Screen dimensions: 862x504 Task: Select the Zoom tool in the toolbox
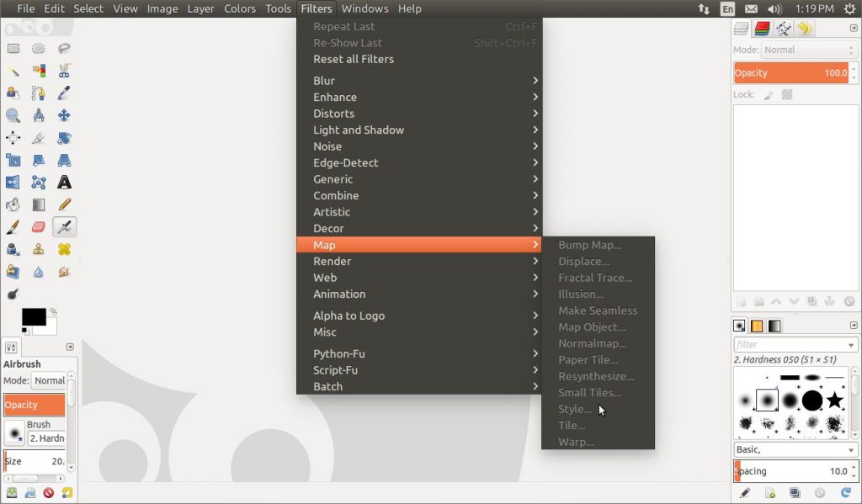pos(13,115)
